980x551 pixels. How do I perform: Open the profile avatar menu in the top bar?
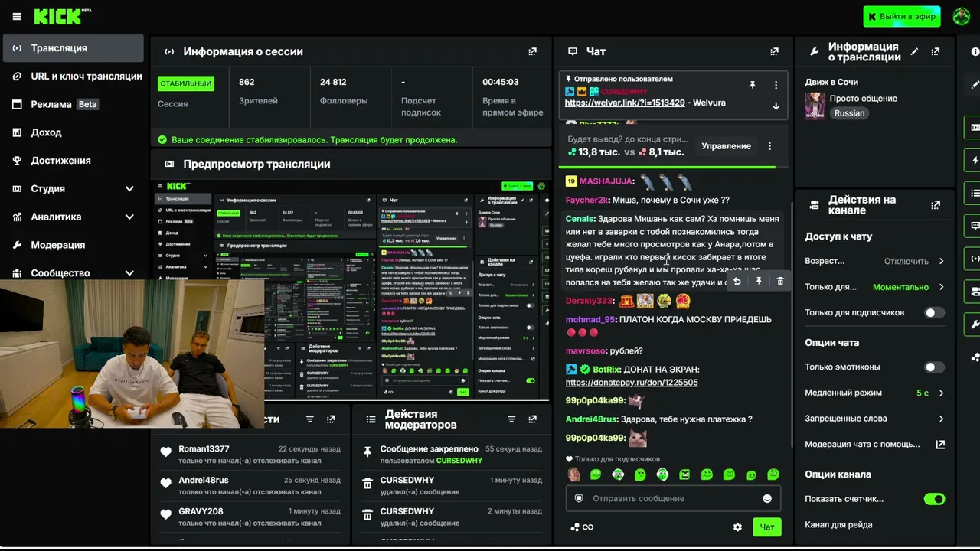[x=962, y=16]
